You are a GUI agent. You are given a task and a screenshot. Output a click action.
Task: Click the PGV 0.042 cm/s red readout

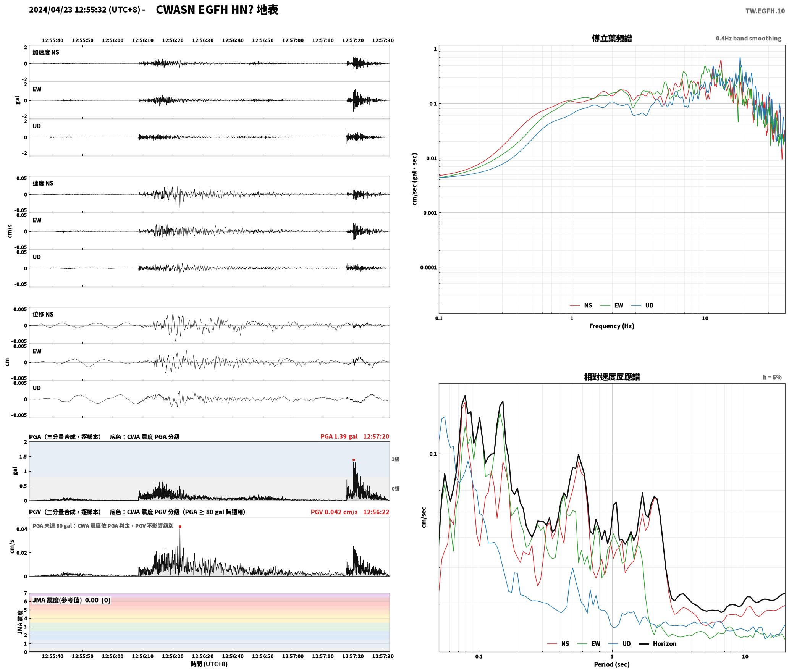(334, 512)
